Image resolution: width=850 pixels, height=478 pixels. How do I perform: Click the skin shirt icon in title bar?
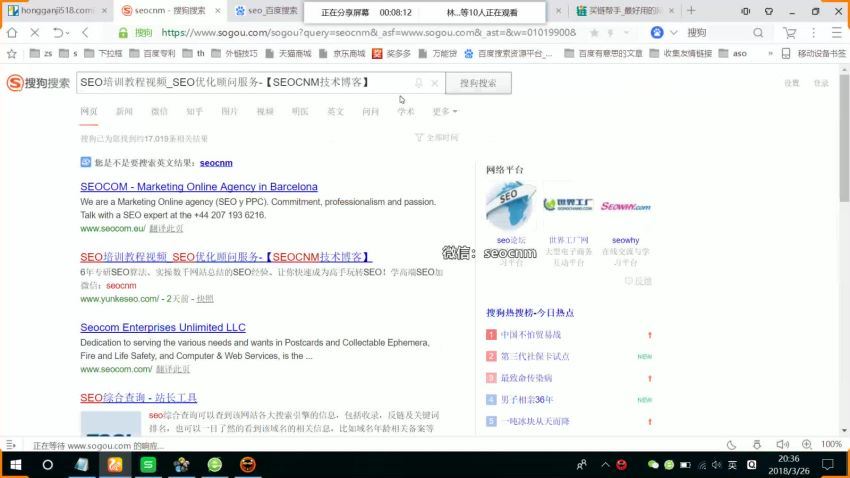[769, 11]
